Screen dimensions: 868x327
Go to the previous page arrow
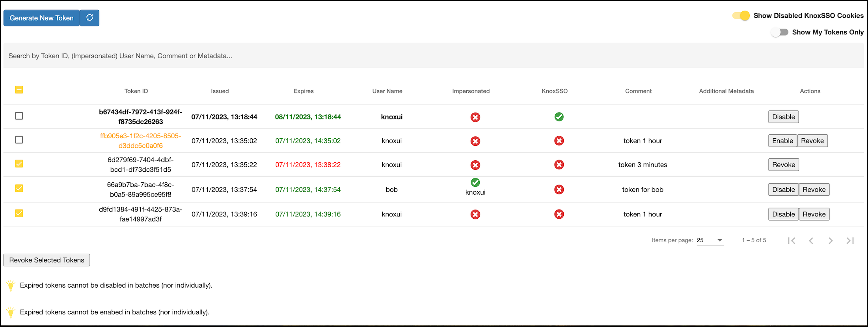(x=811, y=241)
